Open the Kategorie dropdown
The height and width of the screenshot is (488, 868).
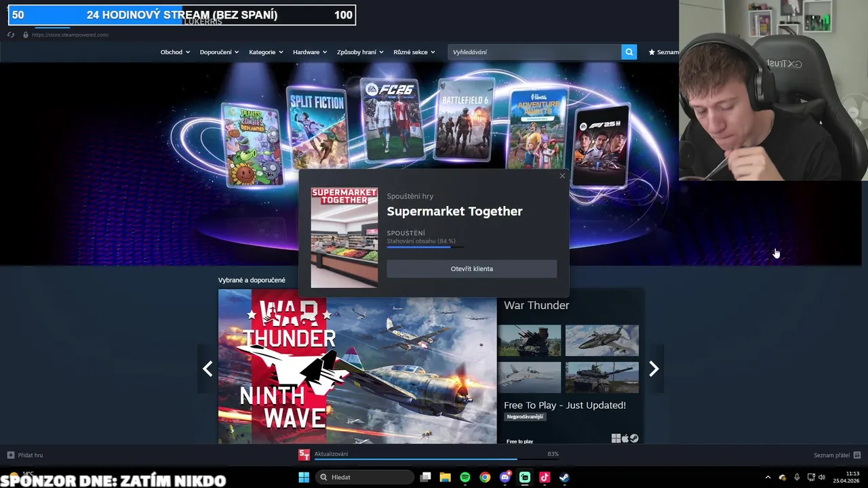pos(266,52)
